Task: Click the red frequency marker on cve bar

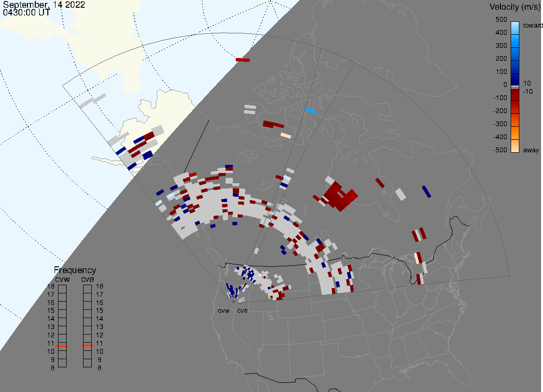Action: point(87,346)
